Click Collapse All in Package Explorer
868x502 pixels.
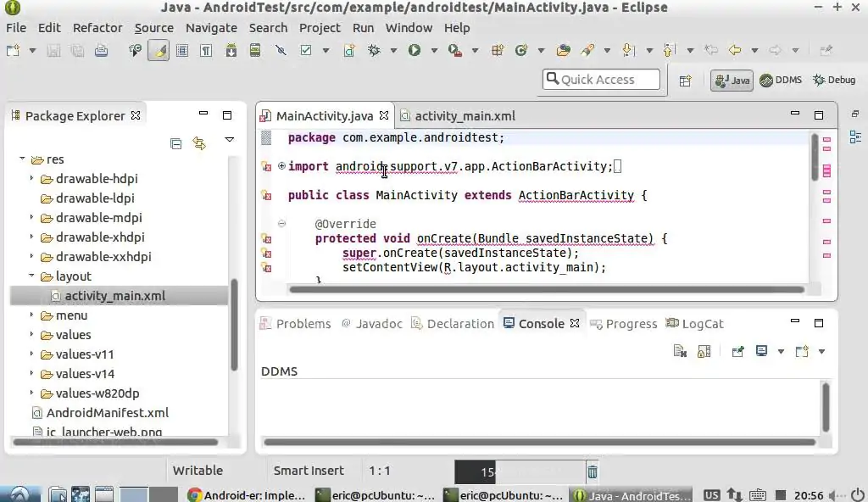(x=175, y=144)
